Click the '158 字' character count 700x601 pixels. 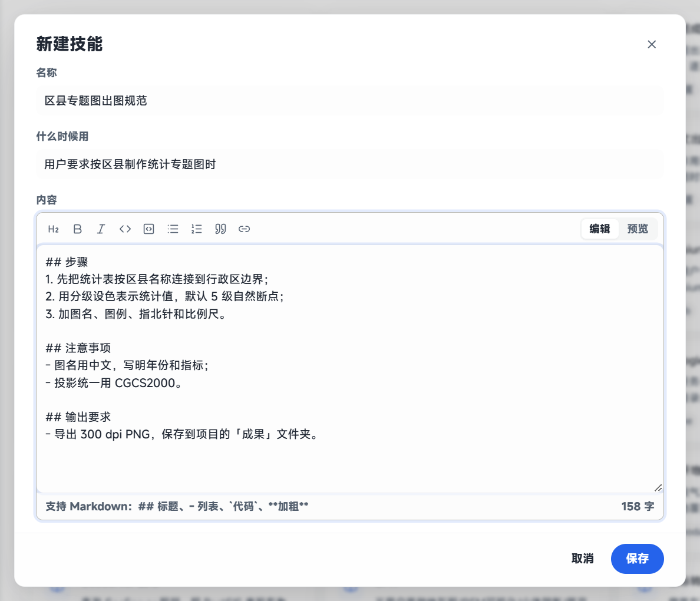pyautogui.click(x=638, y=506)
